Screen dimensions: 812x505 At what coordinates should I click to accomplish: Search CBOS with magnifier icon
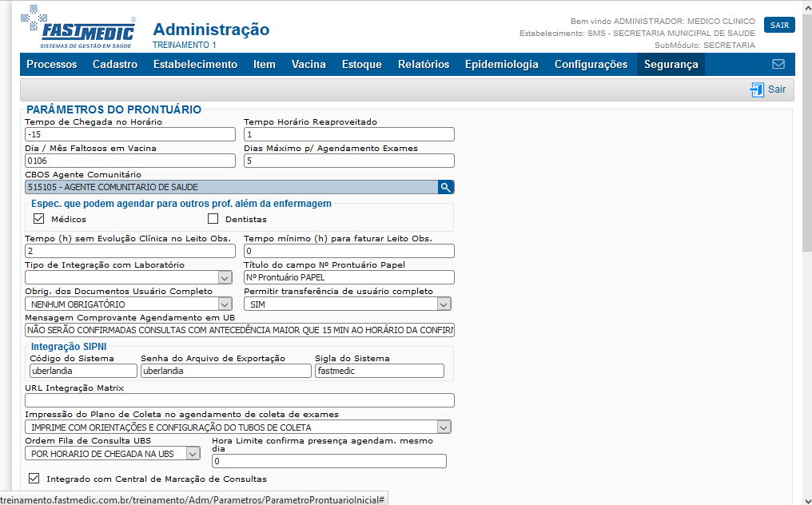[x=445, y=187]
